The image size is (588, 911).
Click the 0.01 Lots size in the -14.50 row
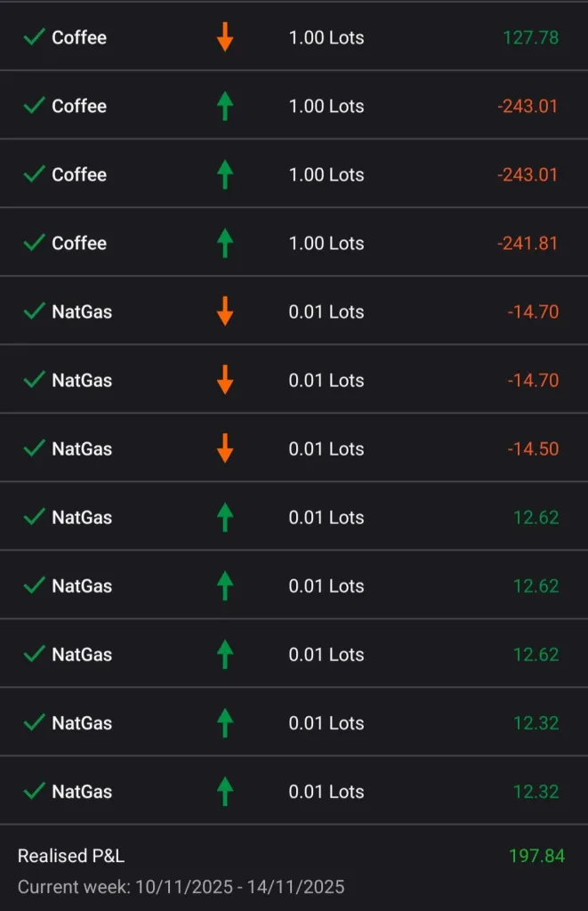click(326, 448)
